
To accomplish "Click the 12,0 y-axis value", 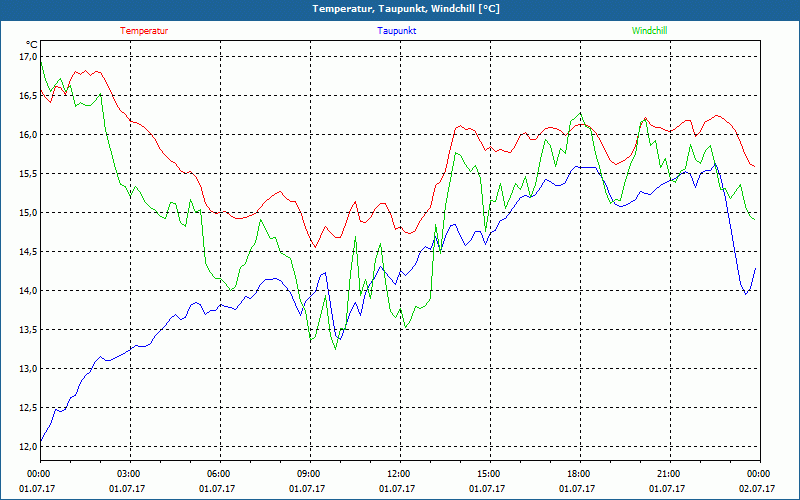I will (28, 447).
